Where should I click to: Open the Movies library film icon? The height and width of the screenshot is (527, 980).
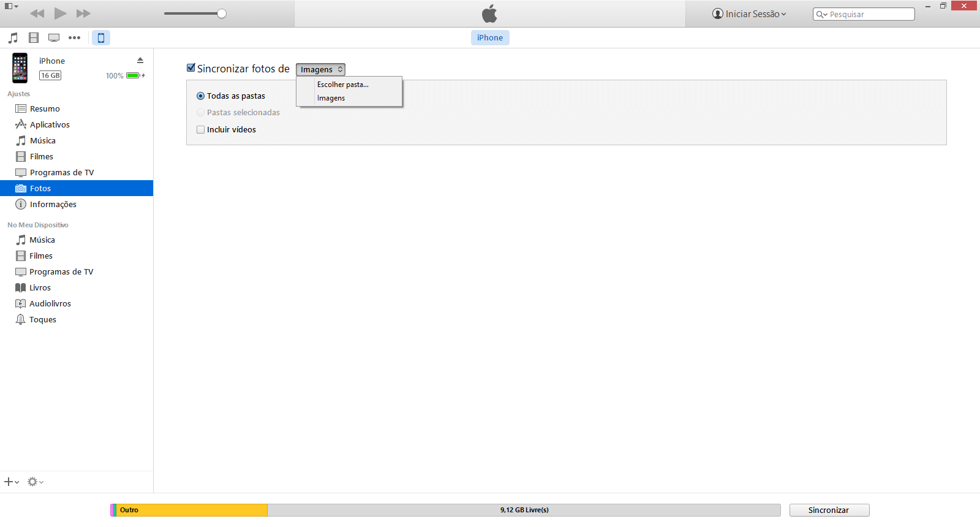34,38
